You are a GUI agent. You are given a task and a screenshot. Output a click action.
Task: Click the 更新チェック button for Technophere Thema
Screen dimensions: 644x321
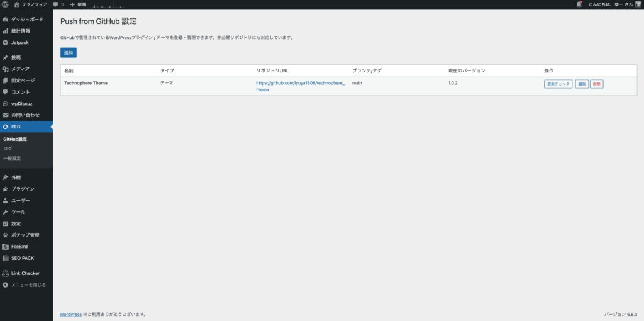click(x=558, y=84)
